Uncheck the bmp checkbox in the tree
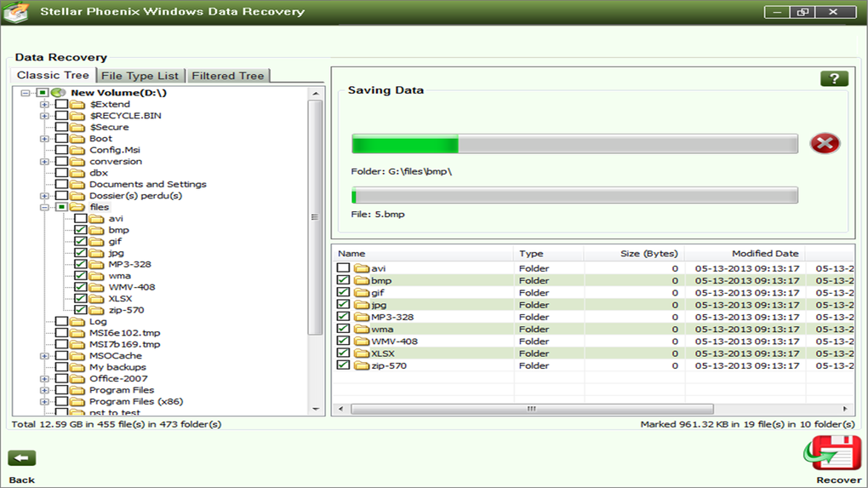Screen dimensions: 868x488 click(x=81, y=229)
